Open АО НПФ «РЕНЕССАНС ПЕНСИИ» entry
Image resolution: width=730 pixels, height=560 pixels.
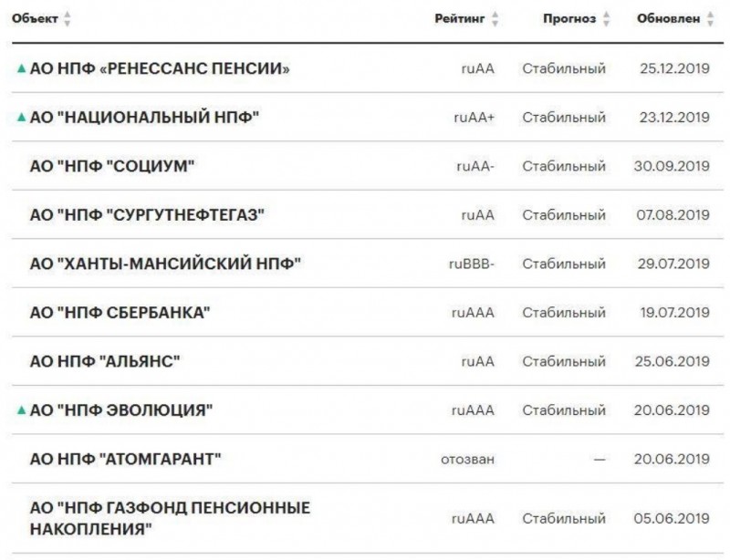click(160, 69)
